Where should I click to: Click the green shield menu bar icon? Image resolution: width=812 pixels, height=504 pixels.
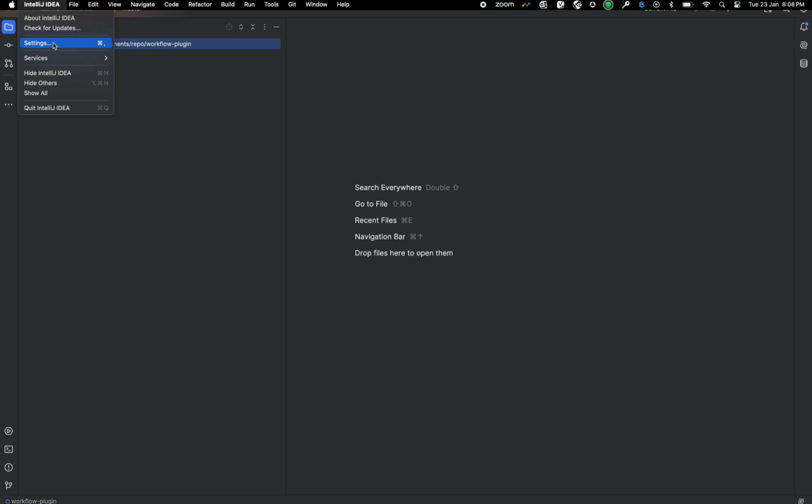coord(608,5)
